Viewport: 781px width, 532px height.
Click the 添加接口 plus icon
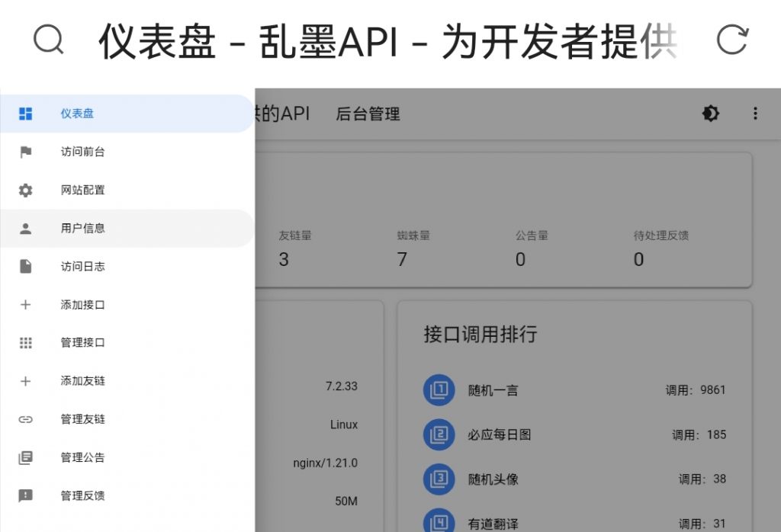click(25, 304)
